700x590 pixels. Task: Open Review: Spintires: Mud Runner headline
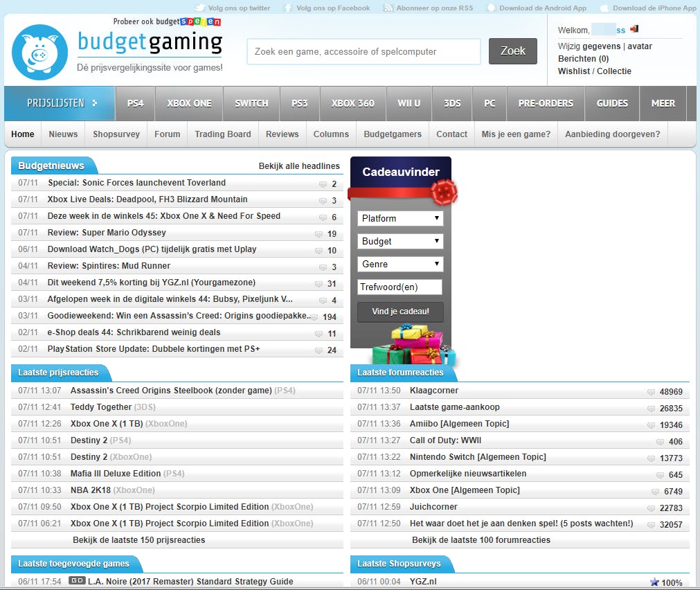[x=109, y=266]
